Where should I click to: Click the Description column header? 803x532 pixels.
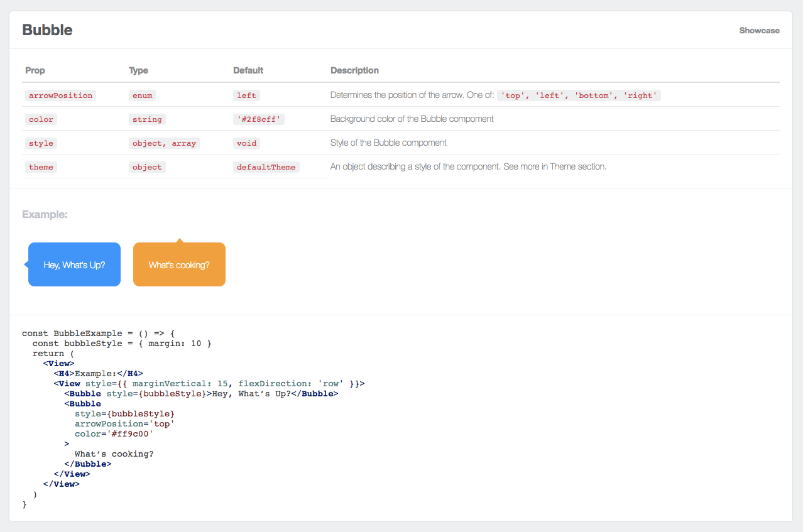point(354,70)
